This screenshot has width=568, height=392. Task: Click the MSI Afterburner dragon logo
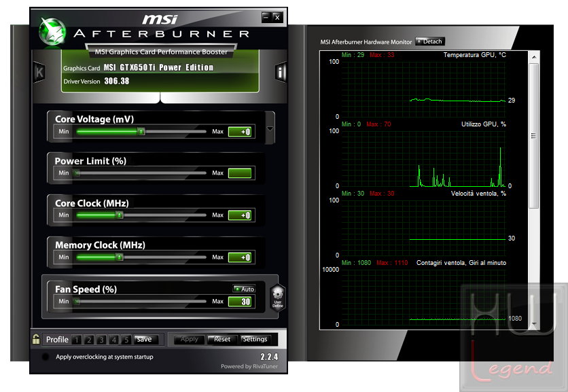[52, 32]
